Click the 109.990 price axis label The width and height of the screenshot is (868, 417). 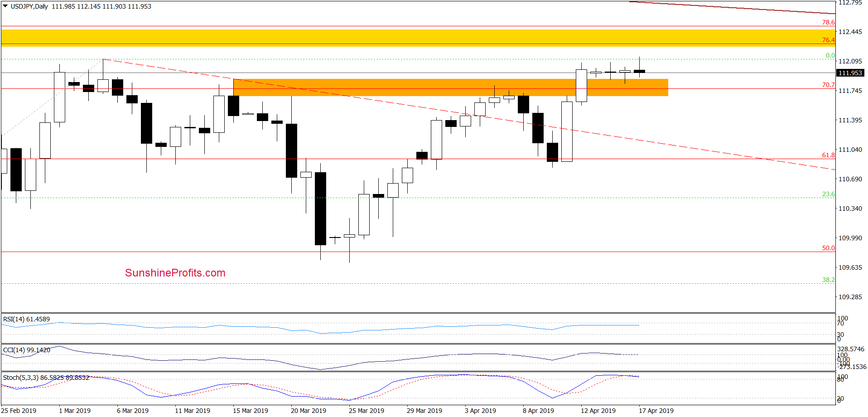850,238
